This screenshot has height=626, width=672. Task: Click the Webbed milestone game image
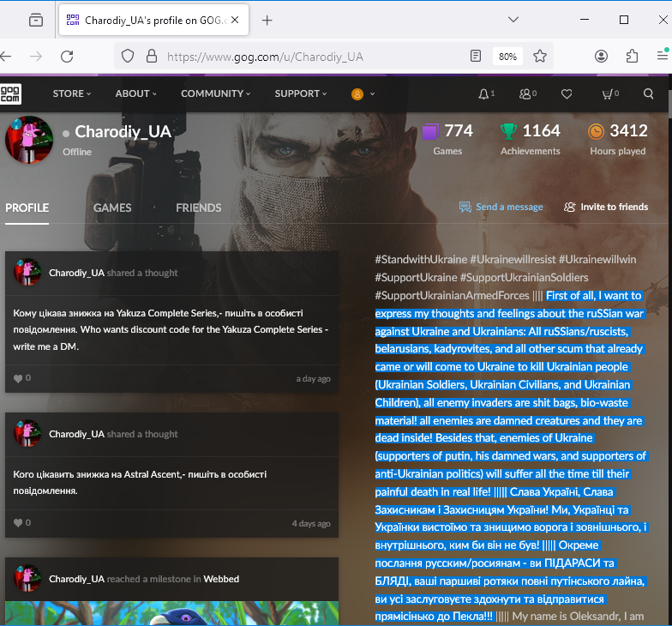pyautogui.click(x=171, y=613)
